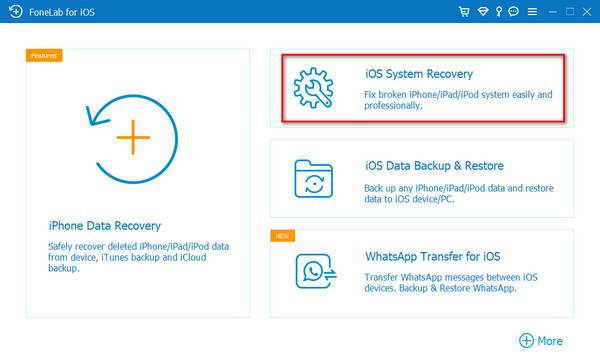Minimize the FoneLab window
This screenshot has width=600, height=363.
[553, 12]
